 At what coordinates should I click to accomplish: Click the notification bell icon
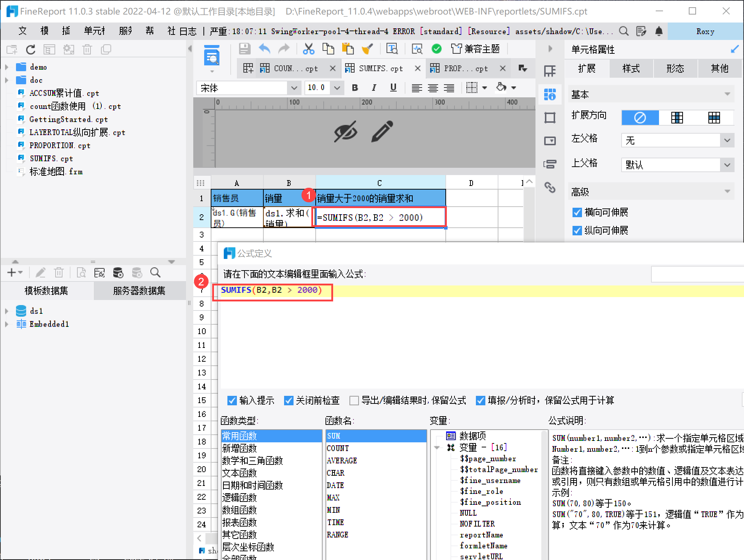[x=659, y=31]
